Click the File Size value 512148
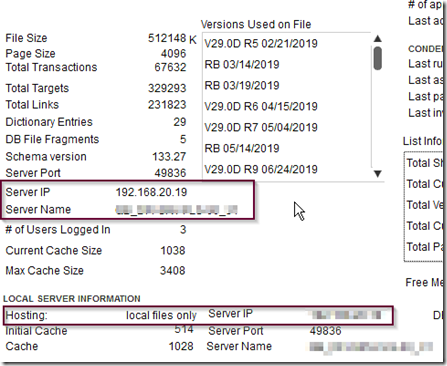The width and height of the screenshot is (447, 366). (167, 38)
